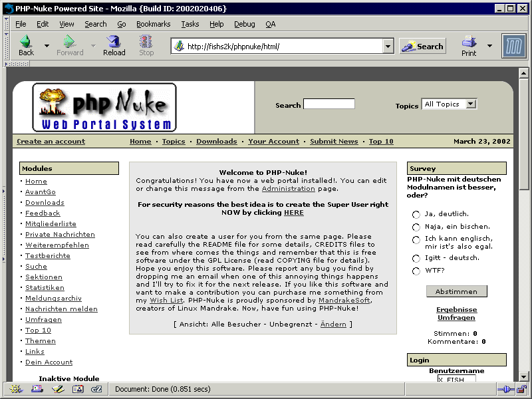Open Composer from the status bar component icons

pyautogui.click(x=58, y=389)
